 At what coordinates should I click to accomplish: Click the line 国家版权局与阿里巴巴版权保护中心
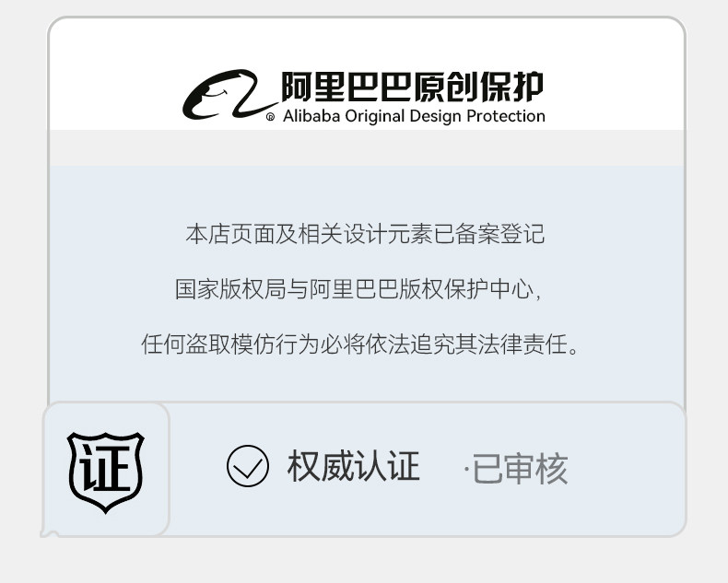click(x=358, y=289)
